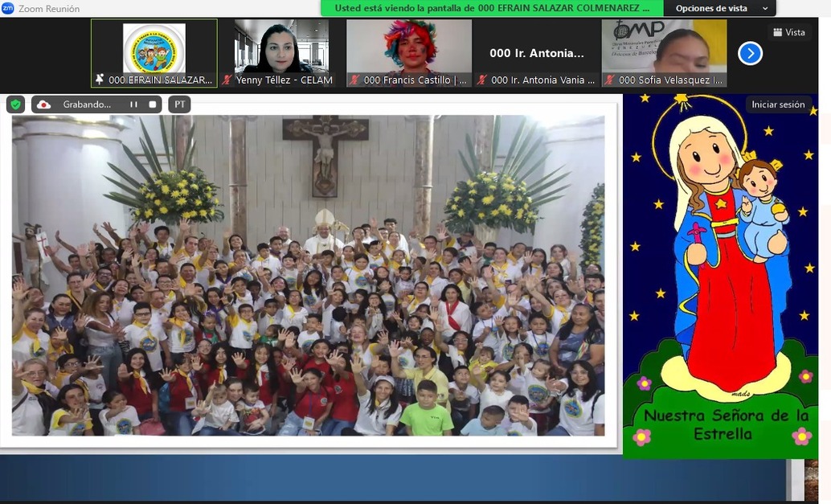
Task: Open the Vista layout menu
Action: [788, 32]
